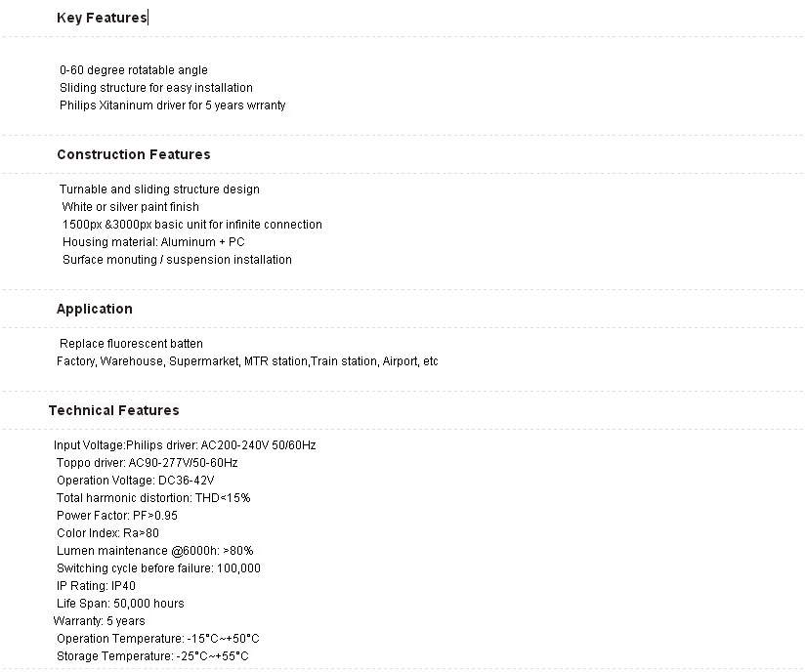Click the Key Features heading
The height and width of the screenshot is (672, 805).
[x=102, y=18]
